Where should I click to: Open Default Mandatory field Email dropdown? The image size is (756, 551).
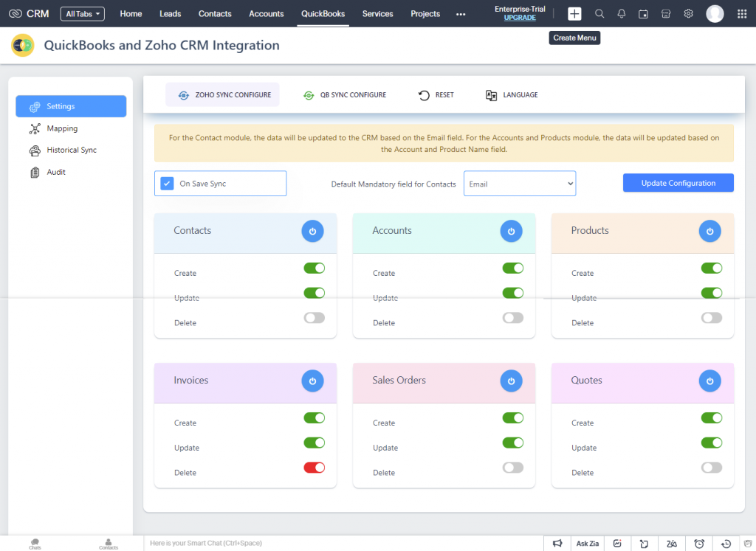[x=520, y=184]
